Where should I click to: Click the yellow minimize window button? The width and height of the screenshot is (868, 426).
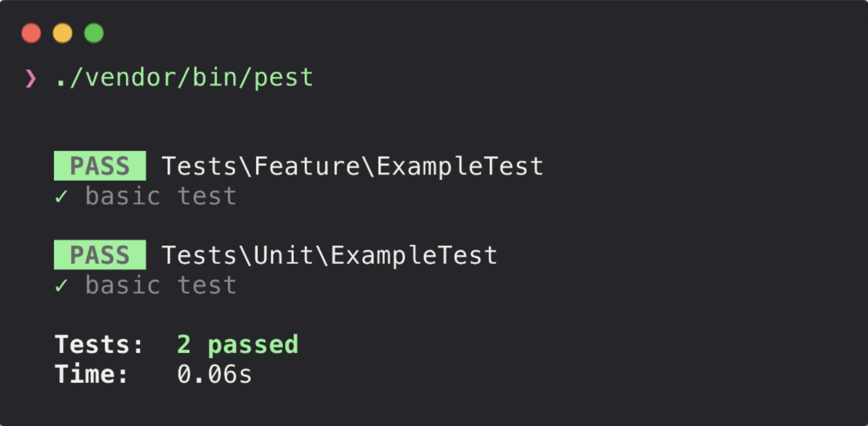pos(63,33)
